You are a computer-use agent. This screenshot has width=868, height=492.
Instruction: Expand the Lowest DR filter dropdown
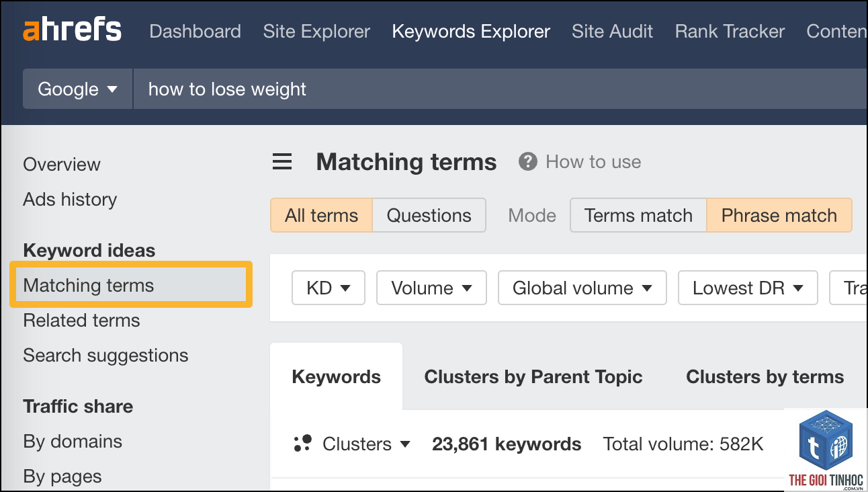[x=748, y=288]
